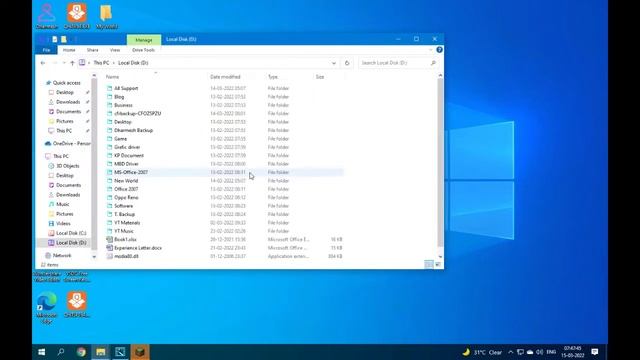
Task: Show hidden system tray icons
Action: coord(510,352)
